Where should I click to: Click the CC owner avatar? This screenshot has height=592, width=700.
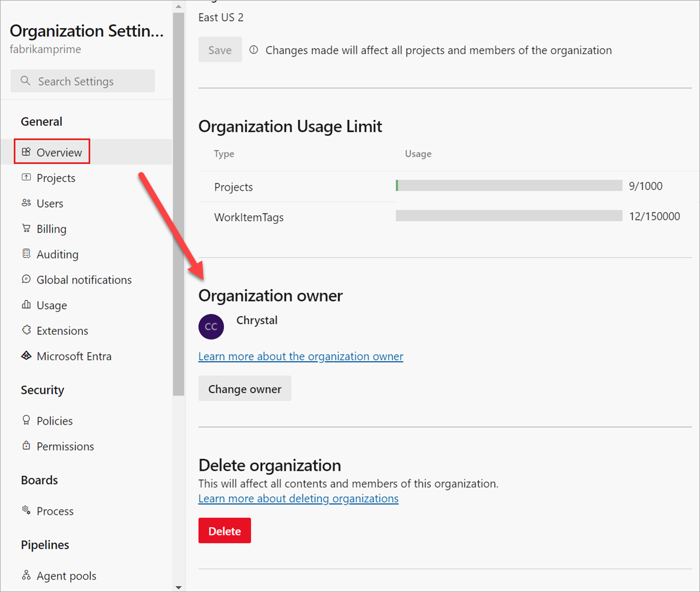tap(211, 327)
